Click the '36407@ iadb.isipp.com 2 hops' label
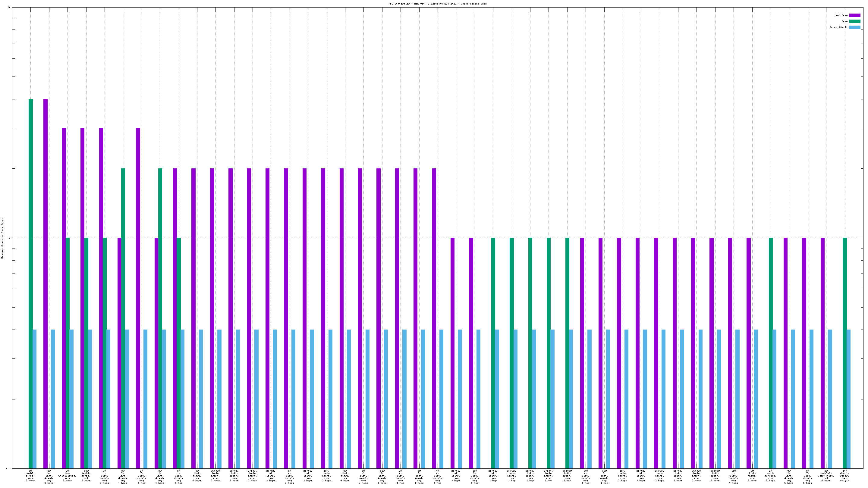This screenshot has width=868, height=488. click(215, 477)
